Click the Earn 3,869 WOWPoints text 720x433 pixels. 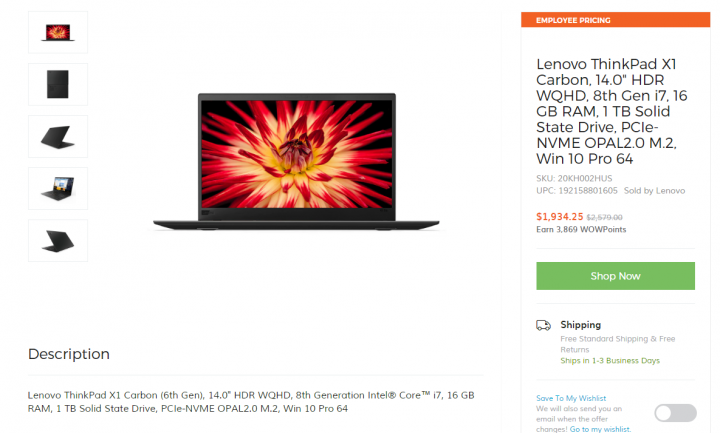pyautogui.click(x=581, y=229)
